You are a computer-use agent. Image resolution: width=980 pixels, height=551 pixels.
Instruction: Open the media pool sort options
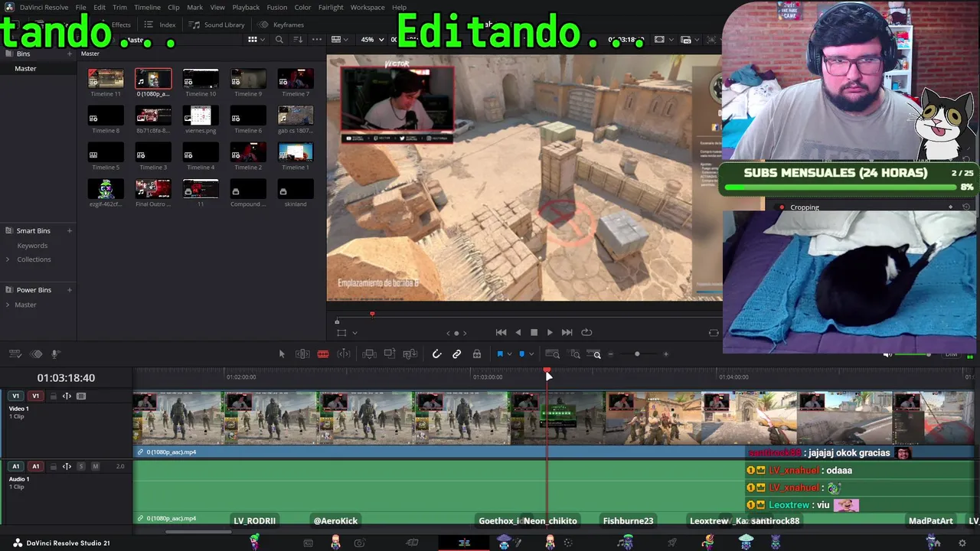pyautogui.click(x=298, y=40)
